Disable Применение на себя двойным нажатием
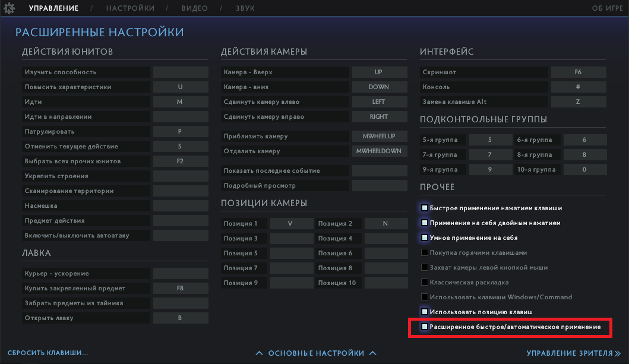 point(425,223)
